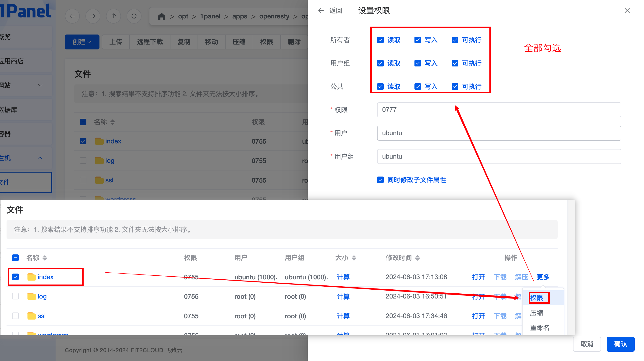Screen dimensions: 644x361
Task: Toggle public execute permission checkbox
Action: pos(455,86)
